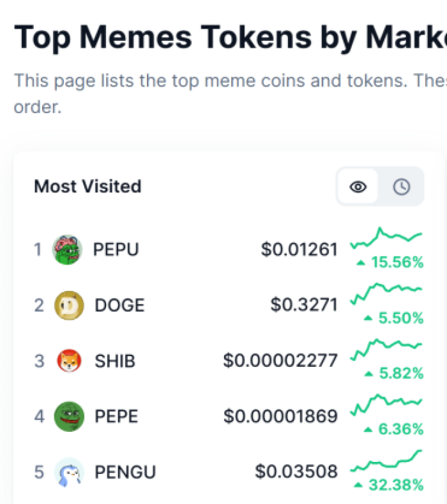The height and width of the screenshot is (504, 447).
Task: Open the SHIB token name link
Action: [x=115, y=361]
